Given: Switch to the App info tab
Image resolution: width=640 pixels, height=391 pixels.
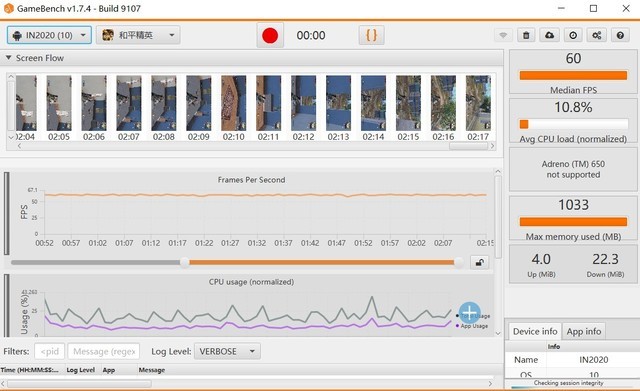Looking at the screenshot, I should pyautogui.click(x=584, y=331).
